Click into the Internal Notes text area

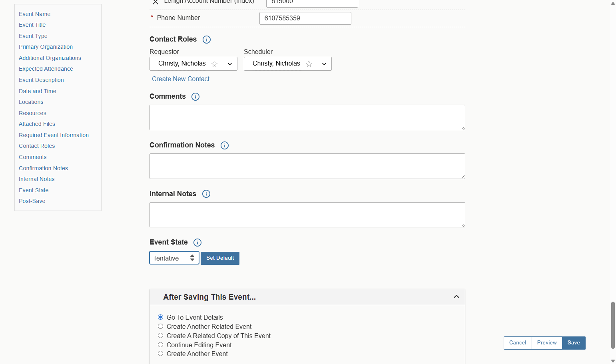click(307, 215)
